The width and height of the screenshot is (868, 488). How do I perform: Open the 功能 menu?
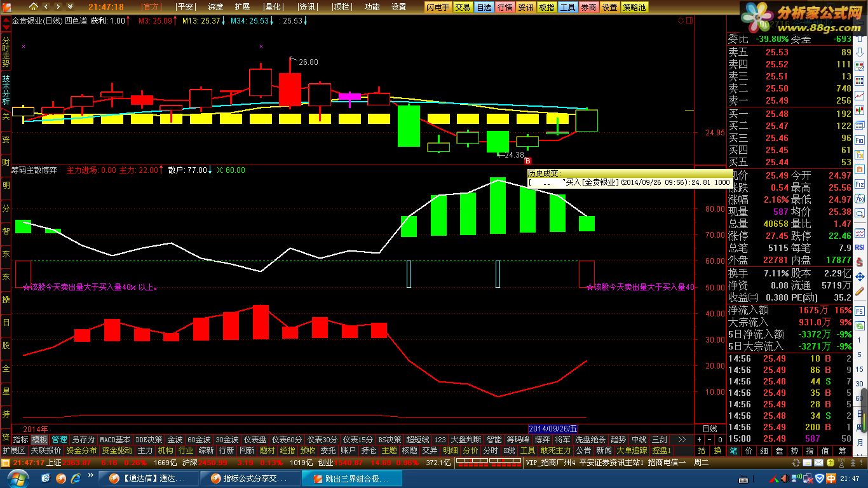point(372,7)
